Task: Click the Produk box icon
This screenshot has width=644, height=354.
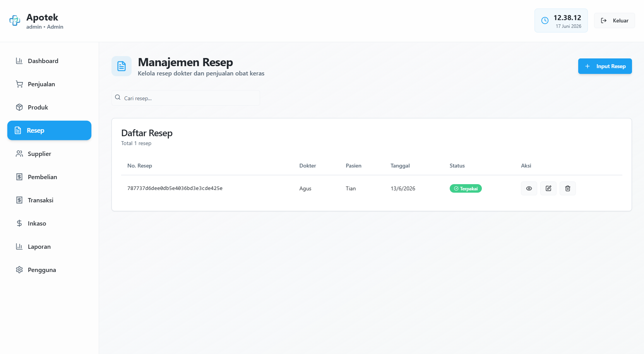Action: pos(19,107)
